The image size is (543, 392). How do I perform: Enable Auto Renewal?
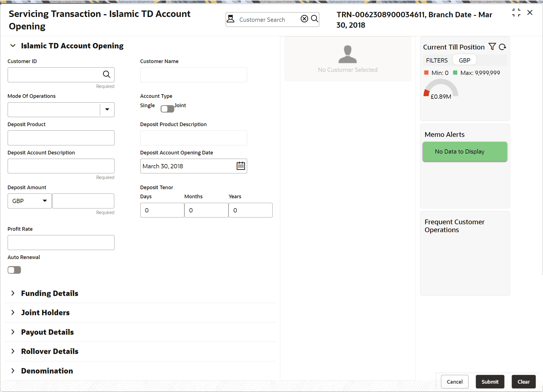point(14,270)
